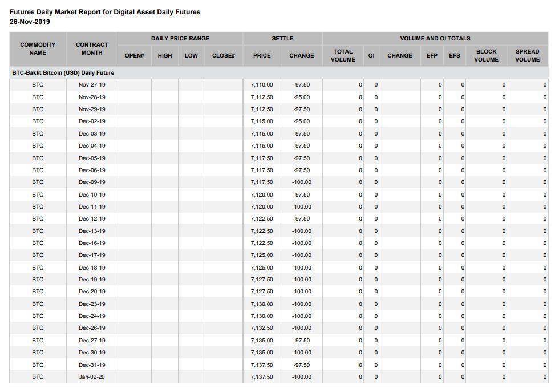This screenshot has height=392, width=559.
Task: Click the OPEN# column header
Action: [x=135, y=55]
